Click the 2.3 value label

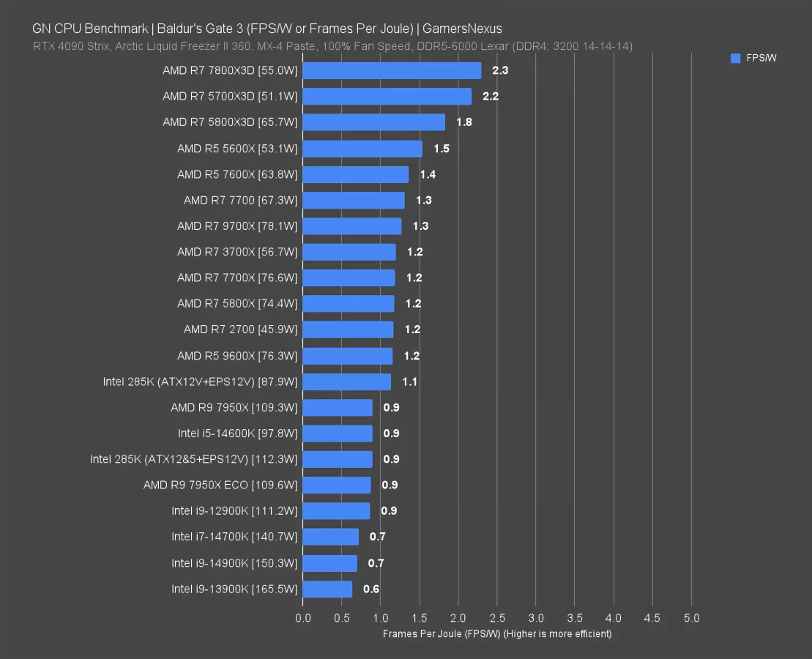[x=500, y=71]
